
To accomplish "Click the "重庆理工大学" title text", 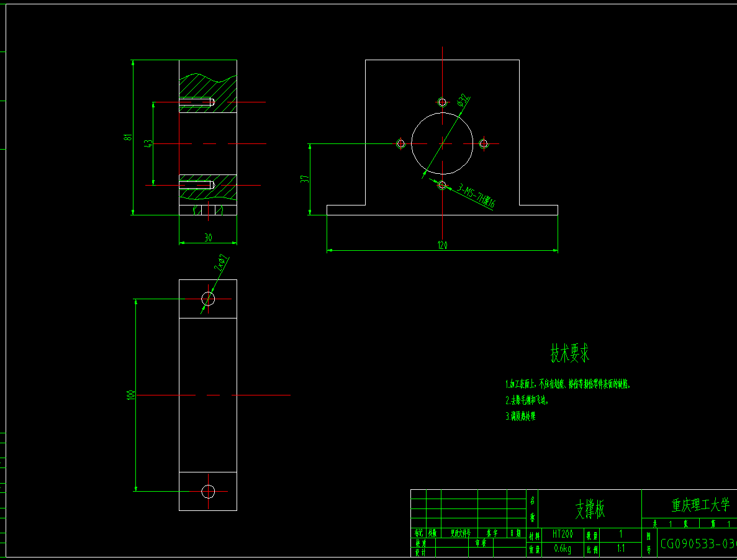I will [700, 505].
